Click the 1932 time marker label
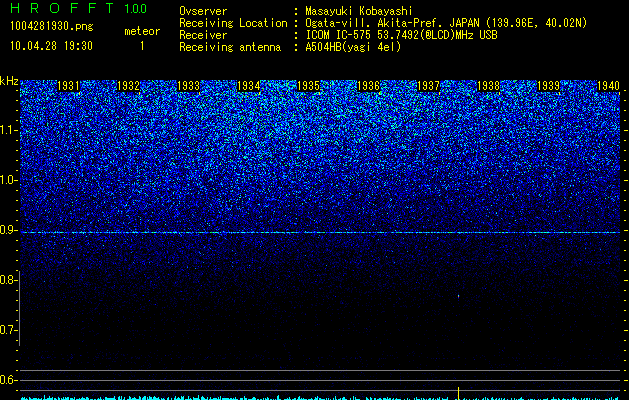629x400 pixels. click(128, 86)
